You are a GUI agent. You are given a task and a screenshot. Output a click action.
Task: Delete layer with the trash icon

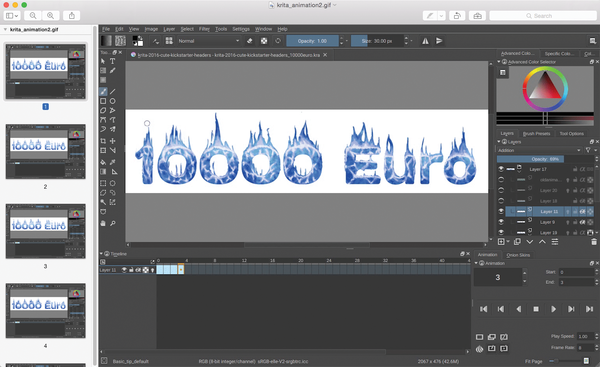(x=594, y=242)
